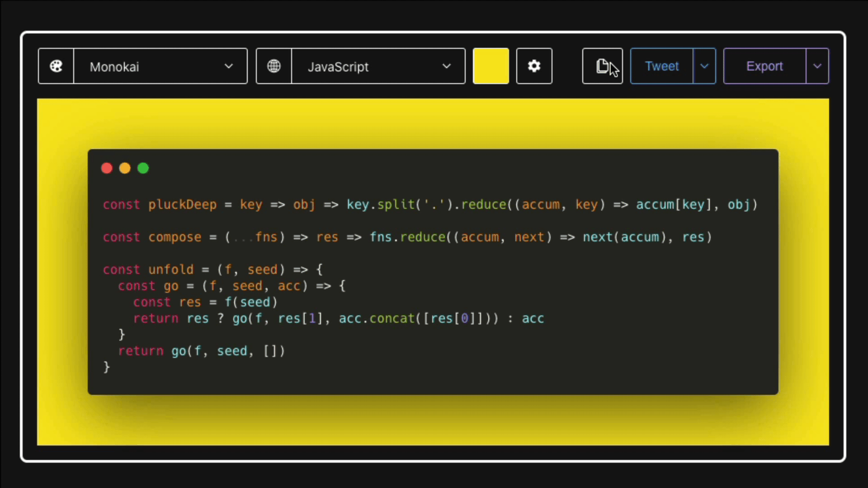Click the concat method in the code
This screenshot has width=868, height=488.
[x=392, y=319]
